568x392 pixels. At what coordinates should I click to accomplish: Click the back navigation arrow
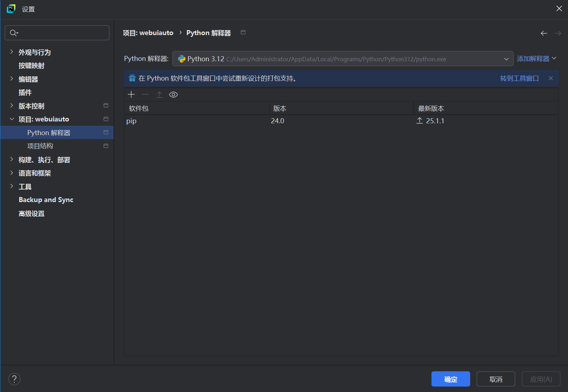[544, 33]
